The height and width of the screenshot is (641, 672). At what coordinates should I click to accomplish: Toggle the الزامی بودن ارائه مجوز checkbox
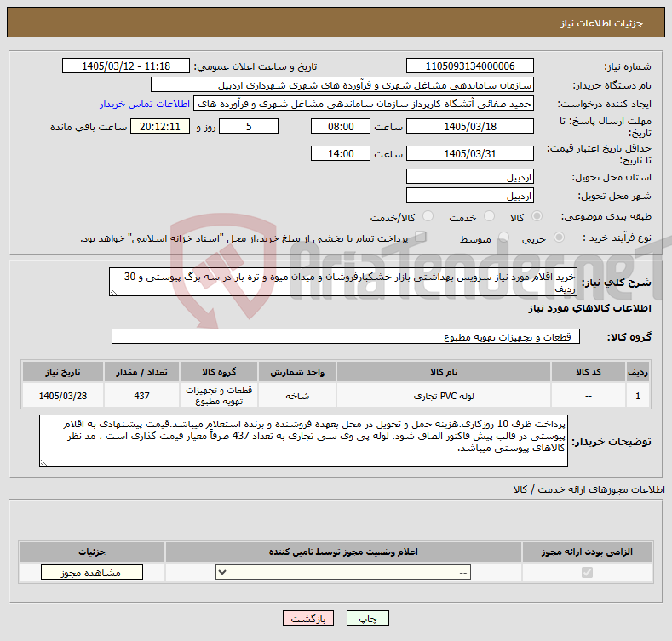pos(587,572)
